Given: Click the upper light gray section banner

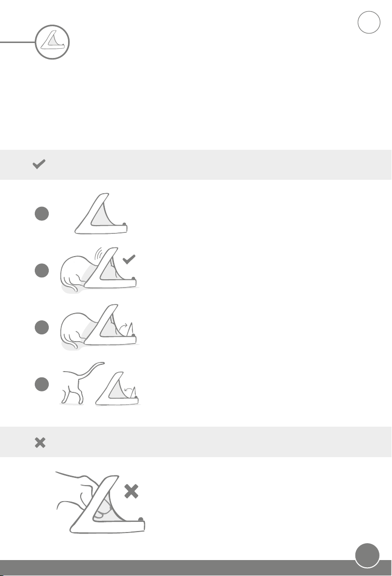Looking at the screenshot, I should pos(196,165).
